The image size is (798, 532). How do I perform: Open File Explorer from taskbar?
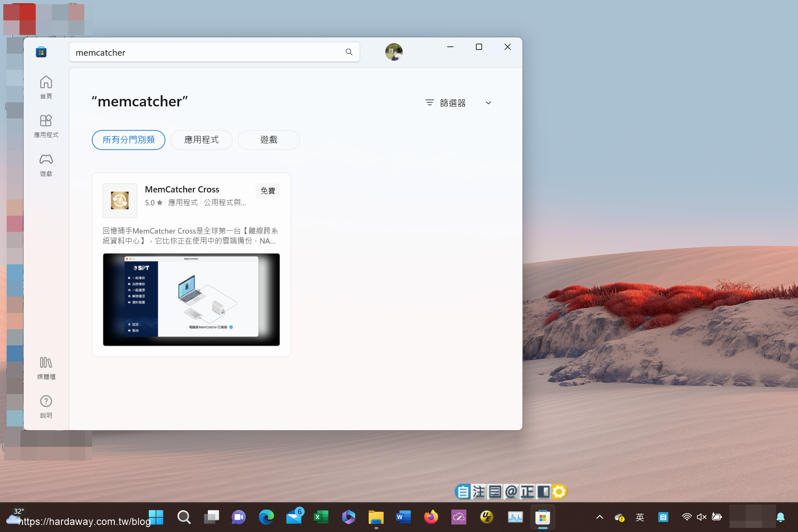pyautogui.click(x=376, y=517)
